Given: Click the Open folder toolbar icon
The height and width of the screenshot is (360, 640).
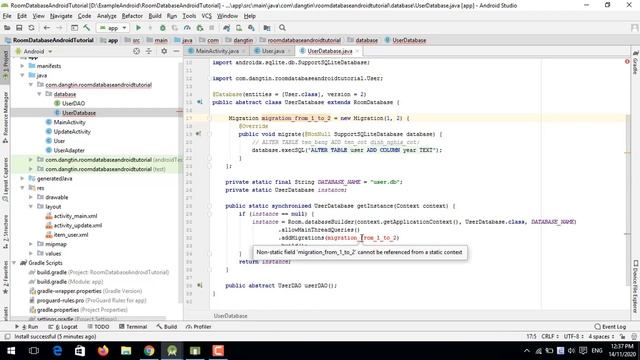Looking at the screenshot, I should [x=7, y=28].
